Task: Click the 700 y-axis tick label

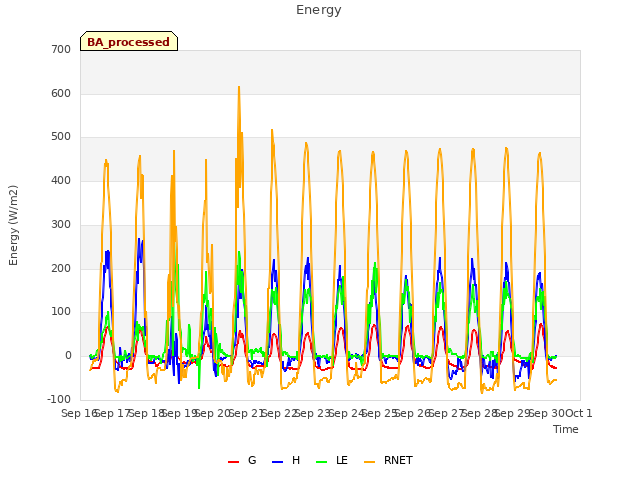Action: [x=61, y=49]
